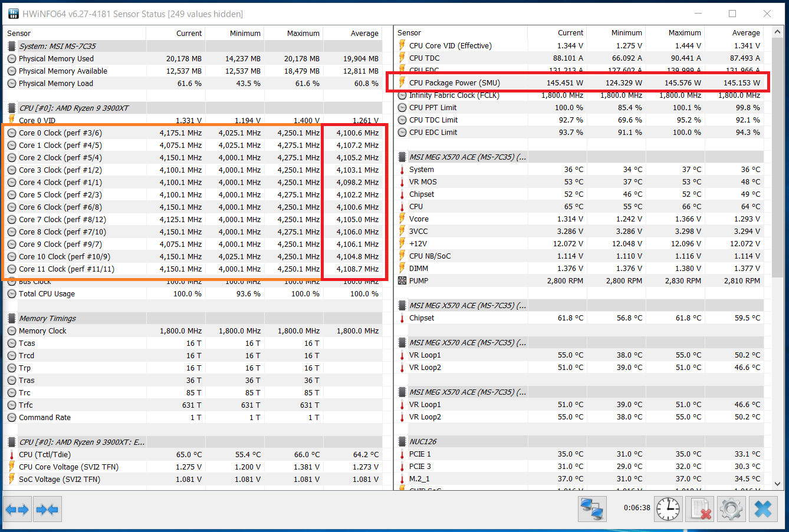Click the blue X close-sensors button
Viewport: 789px width, 532px height.
(x=763, y=509)
